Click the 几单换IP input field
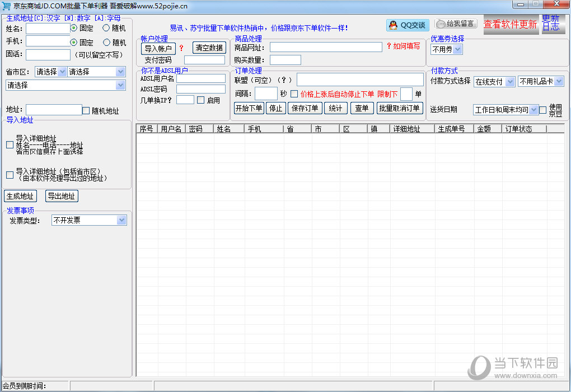Viewport: 571px width, 392px height. pyautogui.click(x=185, y=100)
